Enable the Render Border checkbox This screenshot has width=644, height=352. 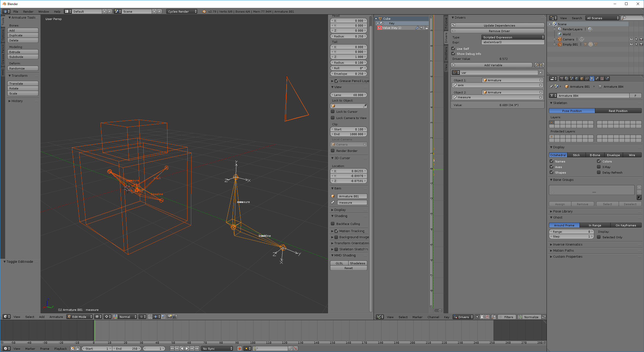pyautogui.click(x=333, y=151)
